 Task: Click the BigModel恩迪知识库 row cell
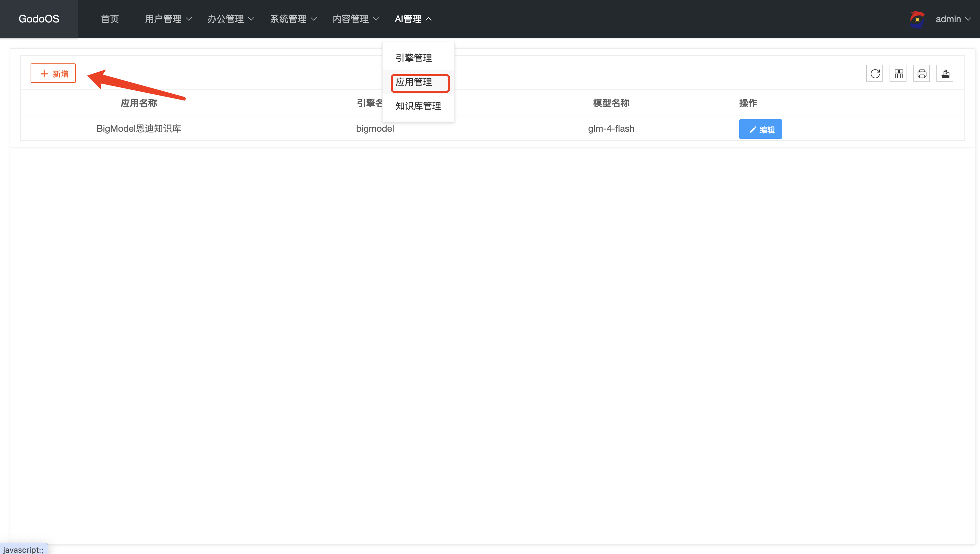click(139, 129)
